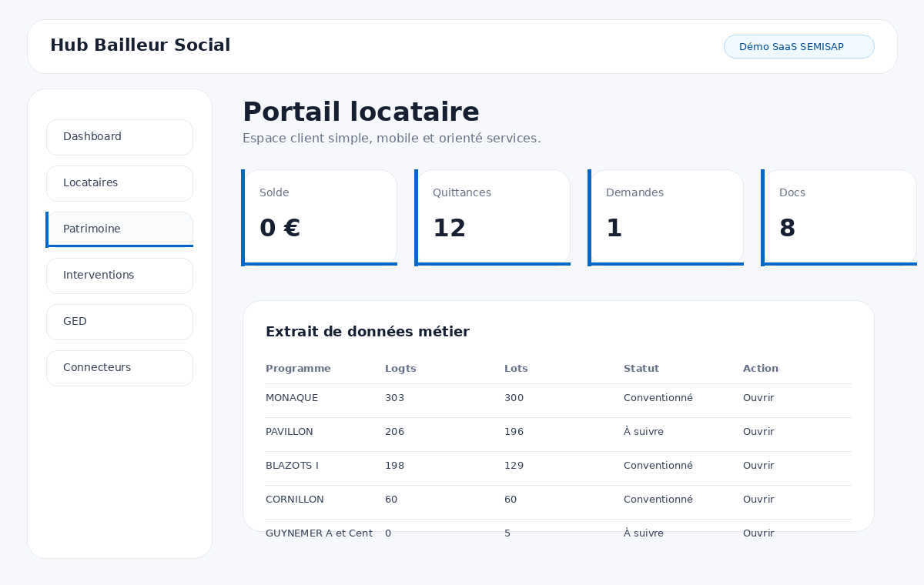924x585 pixels.
Task: Click the Lots value 129
Action: pos(514,466)
